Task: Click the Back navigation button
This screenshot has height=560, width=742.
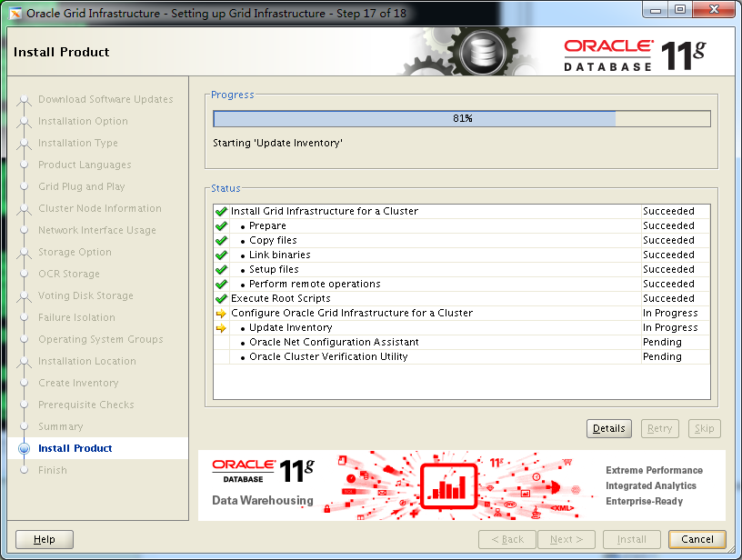Action: [507, 539]
